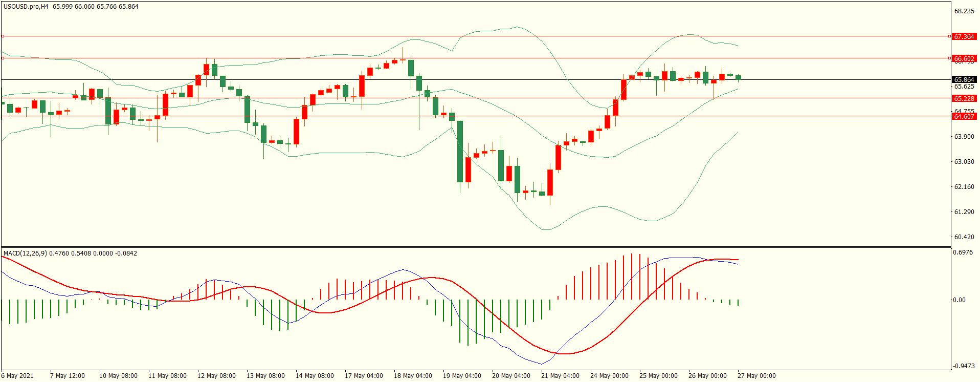Click the last green MACD histogram bar
Screen dimensions: 980x382
738,303
